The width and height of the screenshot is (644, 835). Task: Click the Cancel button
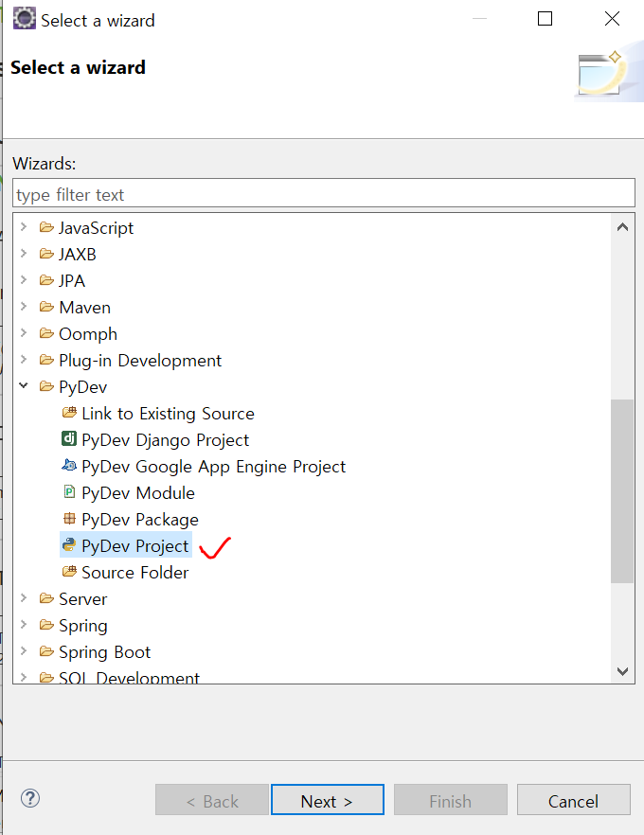[x=574, y=800]
